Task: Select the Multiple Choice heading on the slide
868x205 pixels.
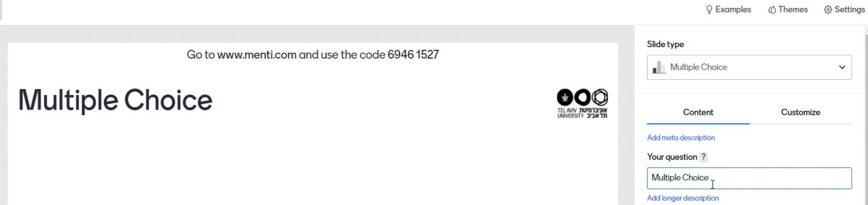Action: tap(115, 101)
